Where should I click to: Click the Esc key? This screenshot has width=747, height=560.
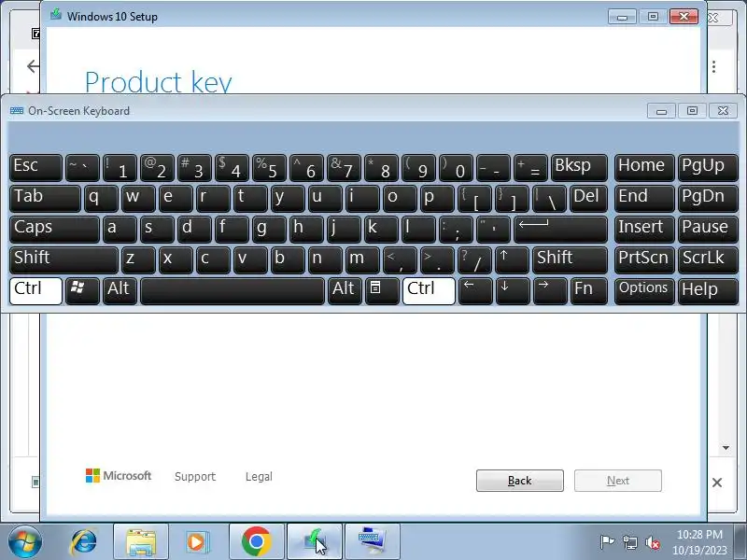click(35, 168)
